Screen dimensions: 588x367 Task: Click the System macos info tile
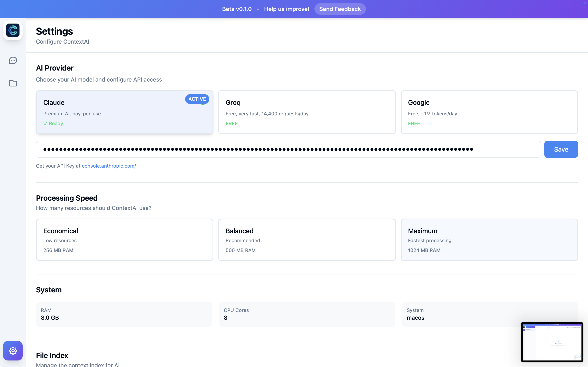coord(462,314)
